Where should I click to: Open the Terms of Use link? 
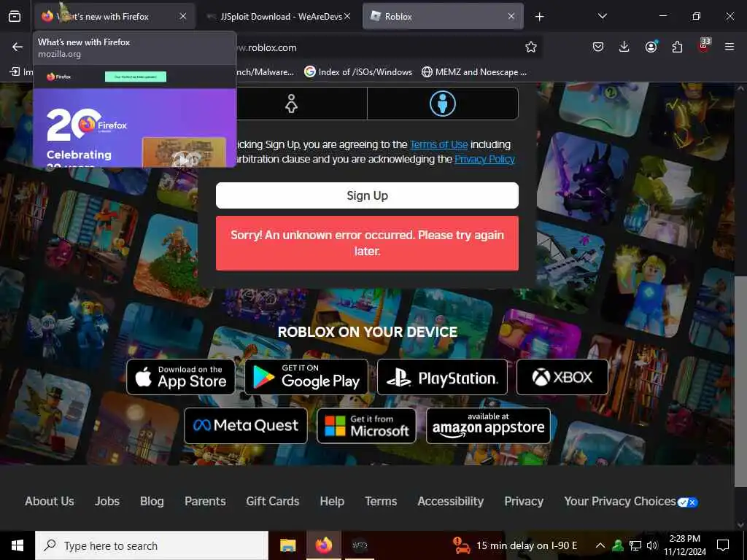pos(438,144)
